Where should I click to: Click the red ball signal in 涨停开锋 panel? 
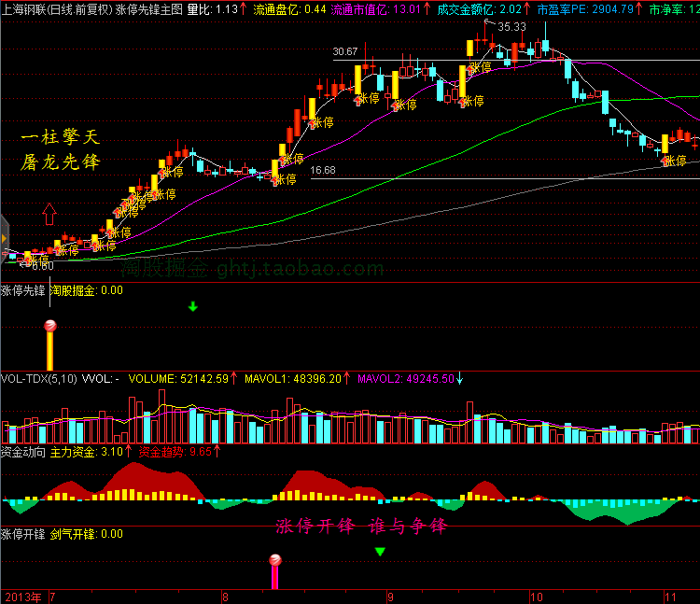coord(275,560)
